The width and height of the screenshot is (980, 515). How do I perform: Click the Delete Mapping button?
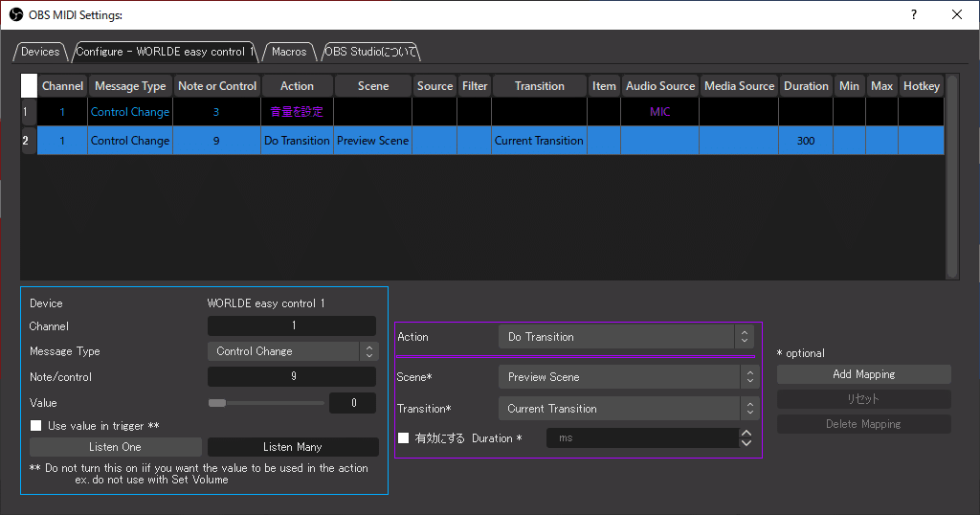[864, 424]
